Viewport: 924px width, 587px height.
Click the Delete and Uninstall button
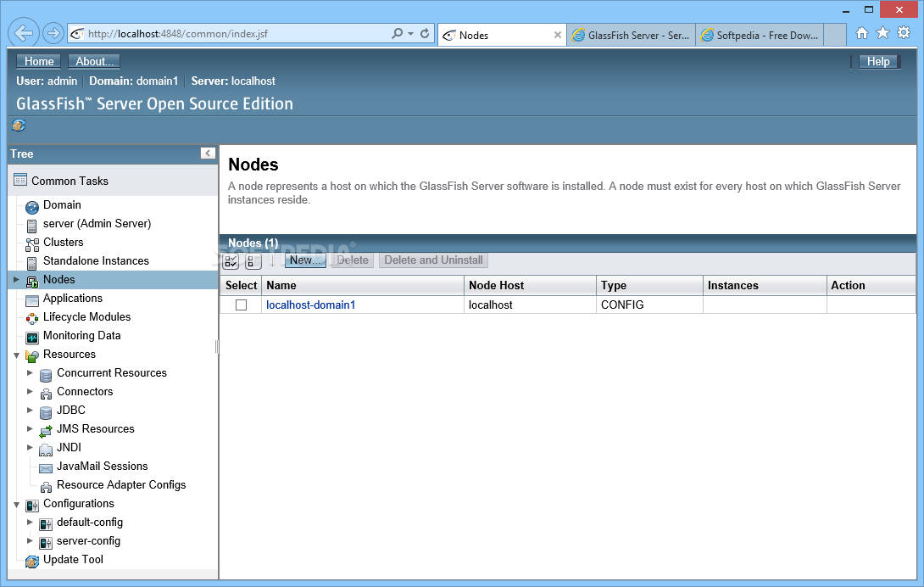point(433,260)
